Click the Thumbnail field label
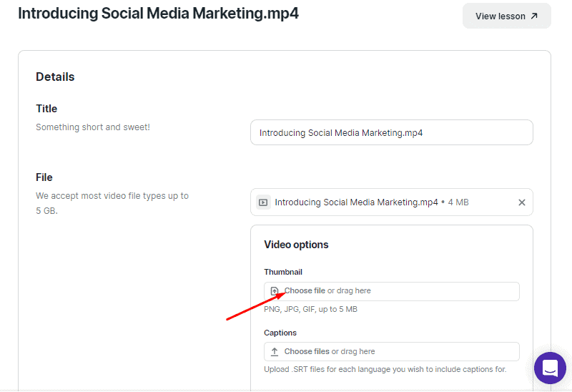 (283, 272)
